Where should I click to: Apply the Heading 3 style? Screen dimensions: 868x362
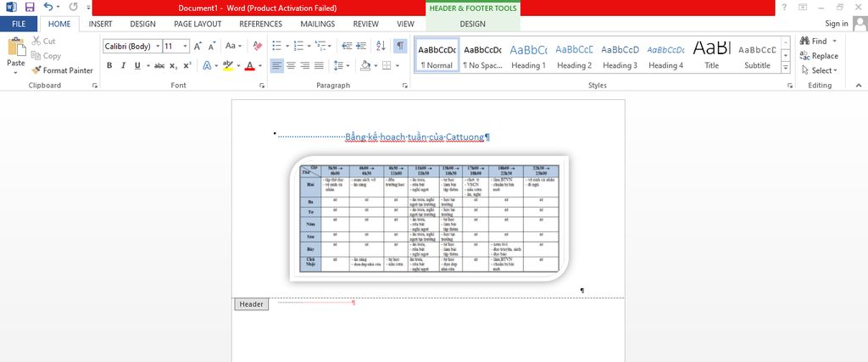point(620,54)
